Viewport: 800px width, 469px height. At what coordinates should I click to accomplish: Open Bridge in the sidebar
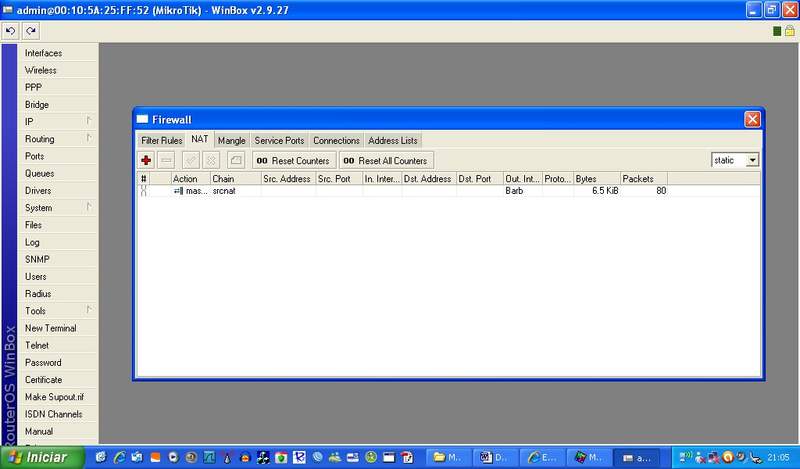pos(58,105)
